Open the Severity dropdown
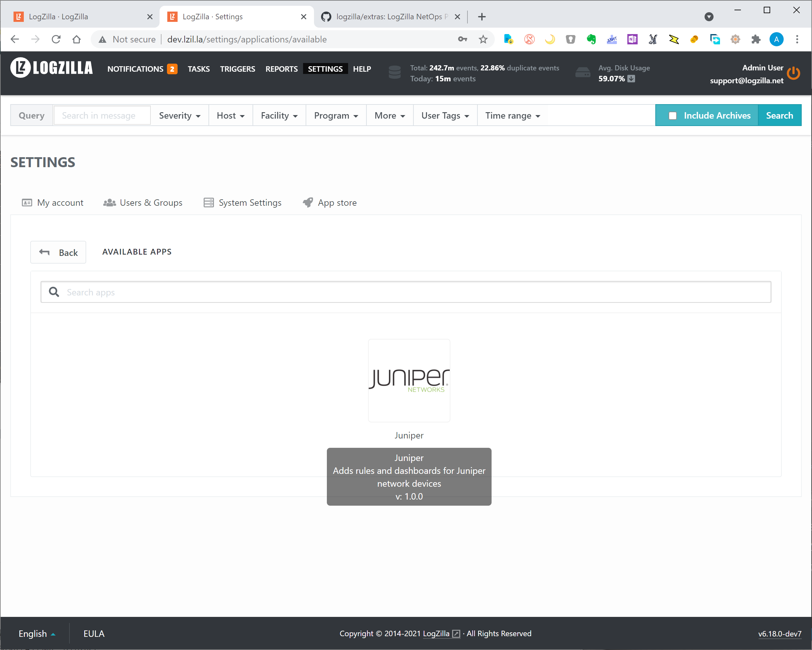Image resolution: width=812 pixels, height=650 pixels. click(179, 115)
